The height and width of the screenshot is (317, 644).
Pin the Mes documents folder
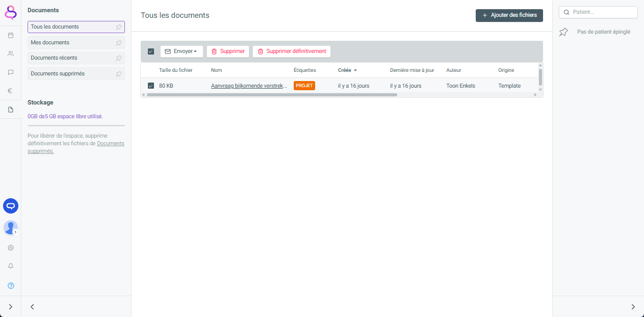(119, 43)
